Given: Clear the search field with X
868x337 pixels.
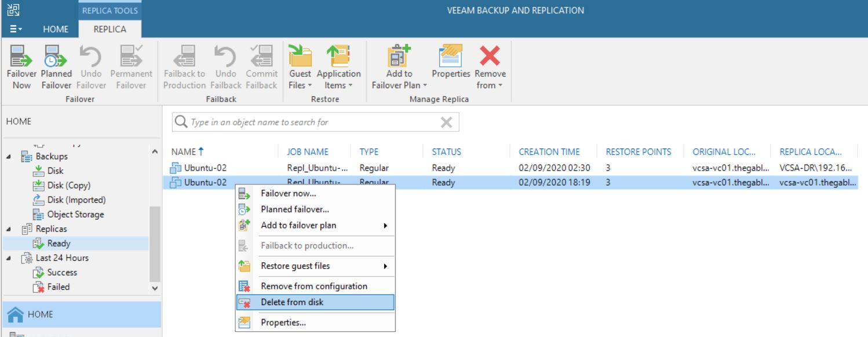Looking at the screenshot, I should [446, 122].
